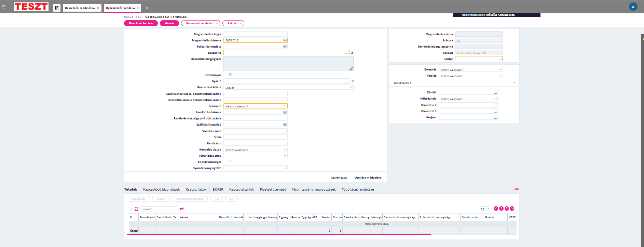
Task: Open the dashboard tiles icon
Action: [x=57, y=8]
